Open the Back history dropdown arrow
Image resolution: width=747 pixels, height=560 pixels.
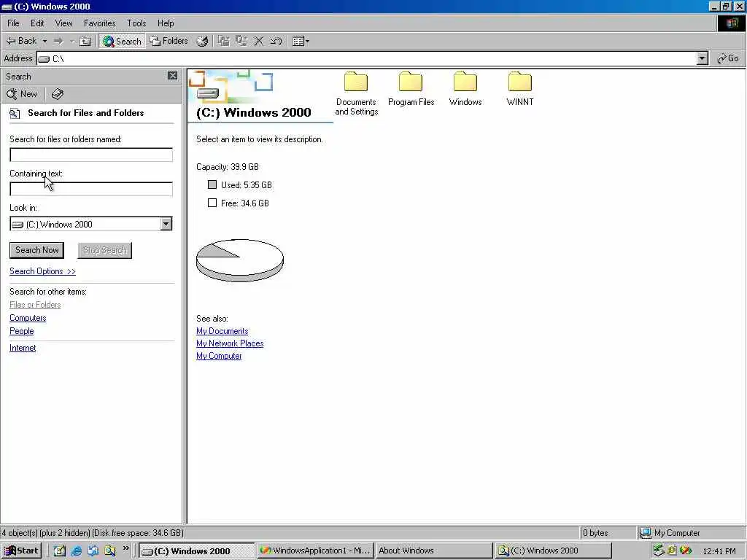coord(44,41)
